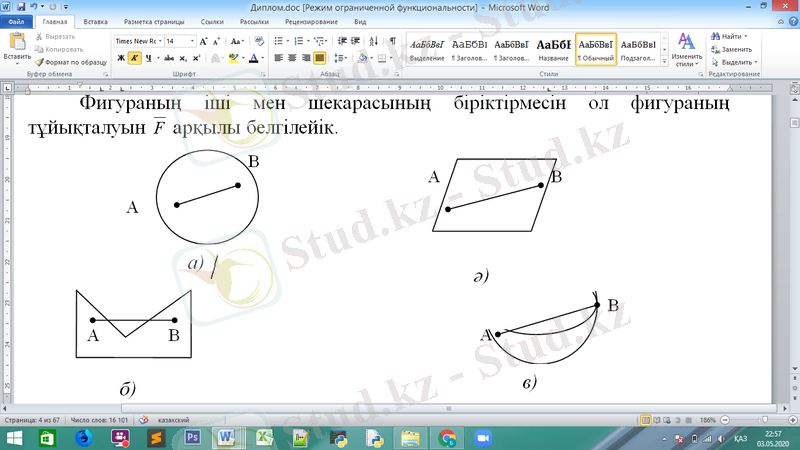Click the Save icon in quick access toolbar
Image resolution: width=800 pixels, height=450 pixels.
(21, 7)
